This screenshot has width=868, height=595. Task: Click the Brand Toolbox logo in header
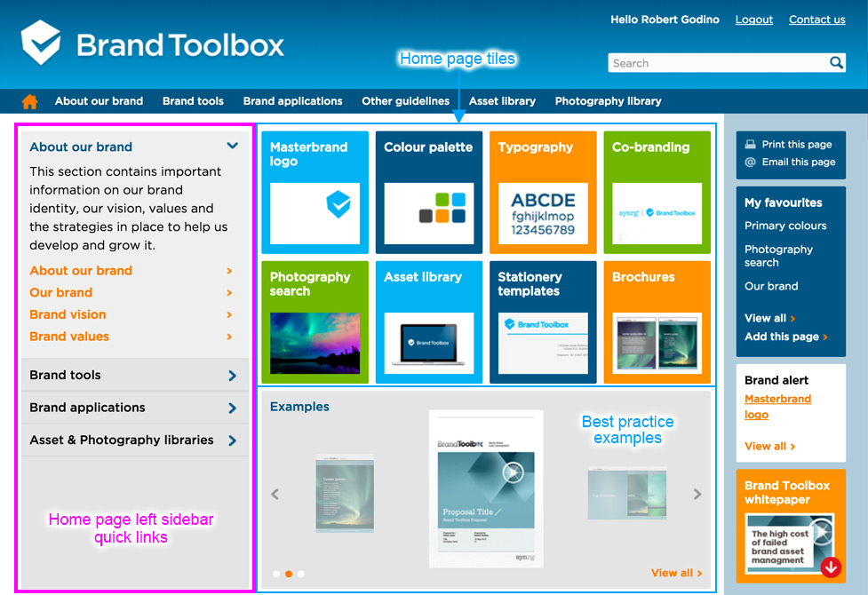153,44
